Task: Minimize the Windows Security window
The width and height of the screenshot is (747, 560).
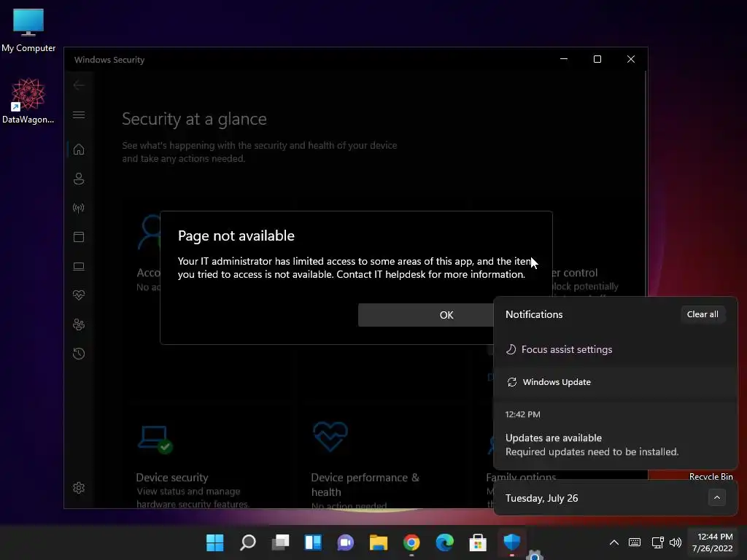Action: click(x=564, y=59)
